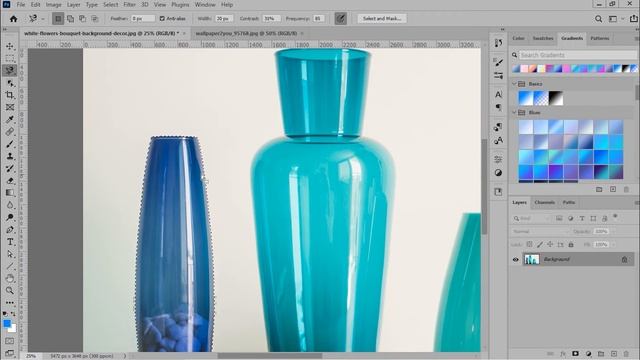Screen dimensions: 640x360
Task: Open the status bar info arrow
Action: tap(125, 356)
